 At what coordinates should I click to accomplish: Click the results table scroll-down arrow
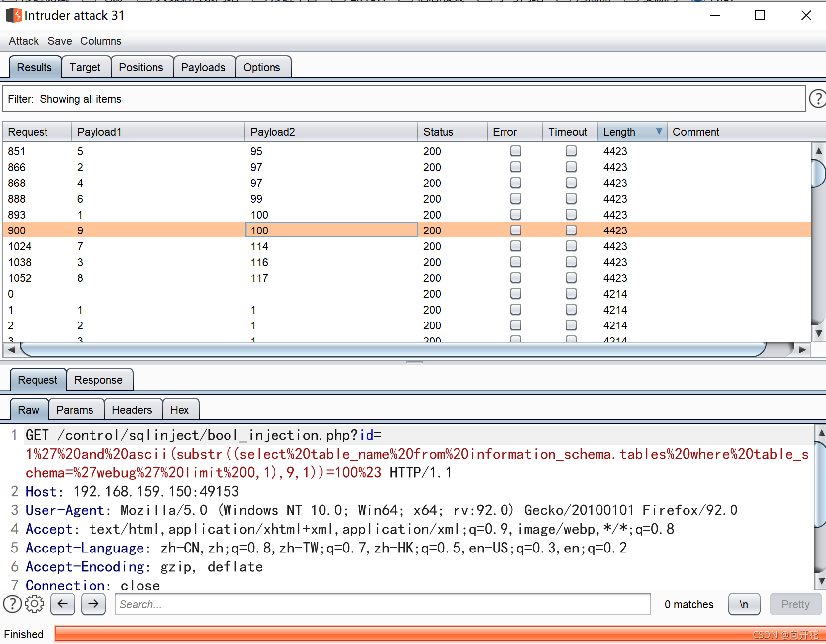click(x=819, y=334)
